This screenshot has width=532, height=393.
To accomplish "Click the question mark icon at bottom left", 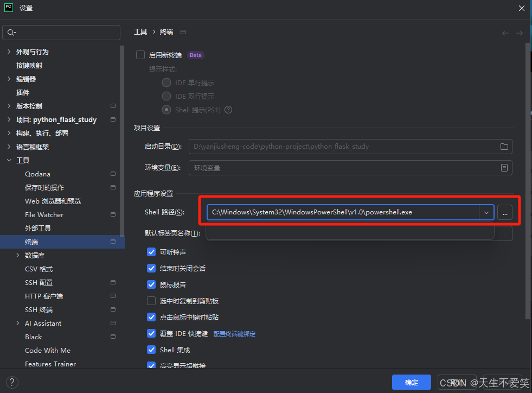I will (x=11, y=381).
